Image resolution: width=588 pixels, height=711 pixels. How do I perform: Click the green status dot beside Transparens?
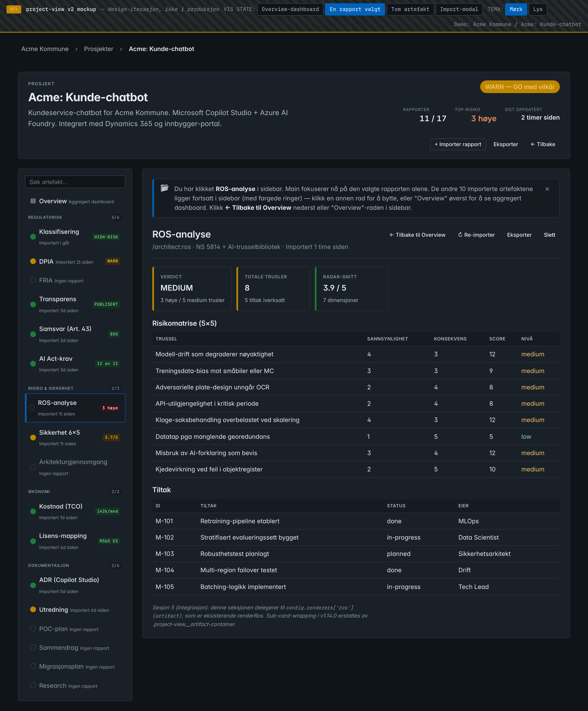pyautogui.click(x=33, y=304)
